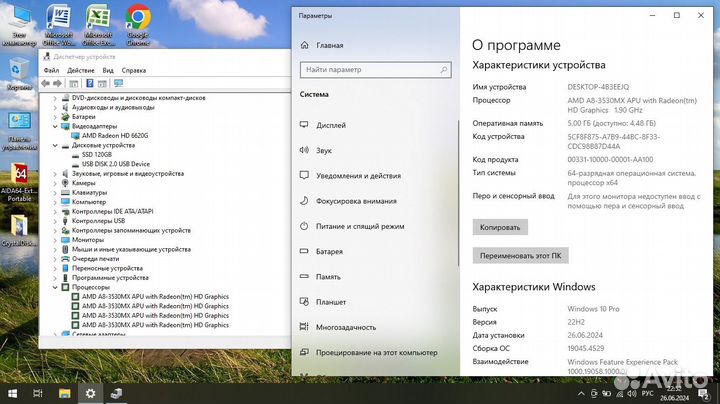
Task: Open Вид menu in Device Manager
Action: tap(108, 70)
